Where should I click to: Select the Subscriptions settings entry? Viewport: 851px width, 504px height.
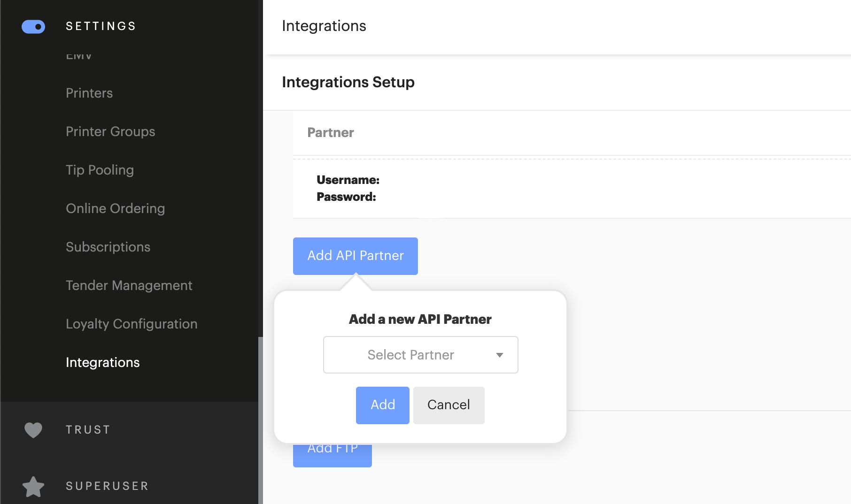point(108,247)
